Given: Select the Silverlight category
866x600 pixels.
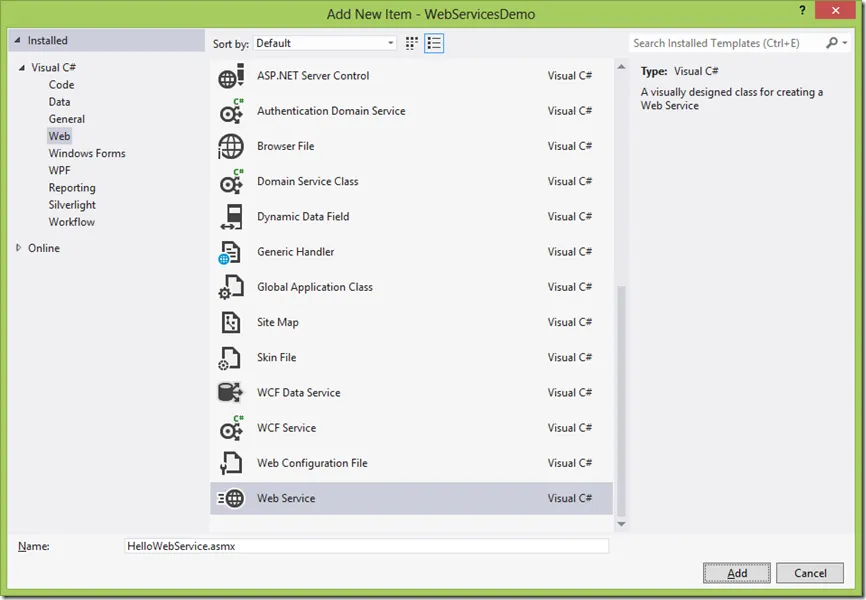Looking at the screenshot, I should pyautogui.click(x=72, y=205).
